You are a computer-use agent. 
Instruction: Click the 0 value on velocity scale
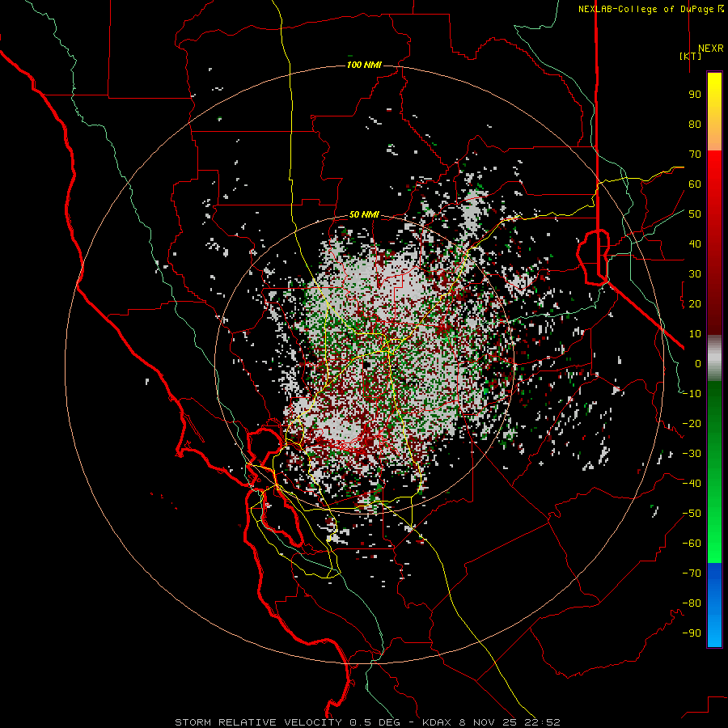tap(698, 363)
